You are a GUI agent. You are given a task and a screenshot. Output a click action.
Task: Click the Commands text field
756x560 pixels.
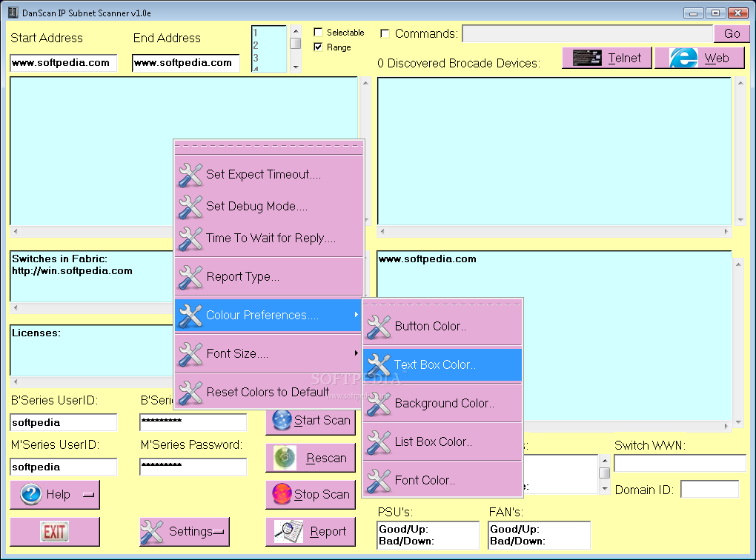click(x=587, y=34)
